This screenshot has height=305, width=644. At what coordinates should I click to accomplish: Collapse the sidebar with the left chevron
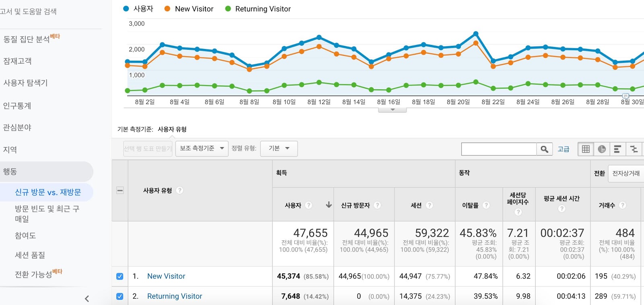click(x=87, y=299)
